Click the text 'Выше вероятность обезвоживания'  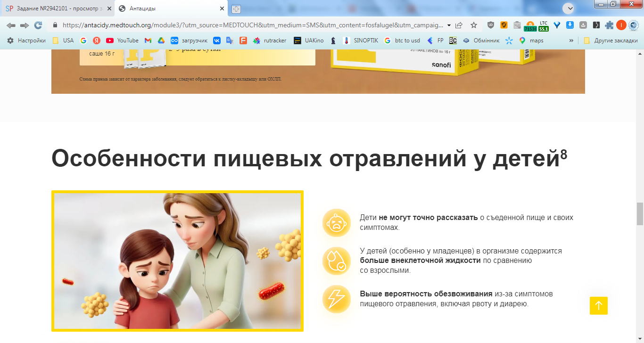(426, 294)
